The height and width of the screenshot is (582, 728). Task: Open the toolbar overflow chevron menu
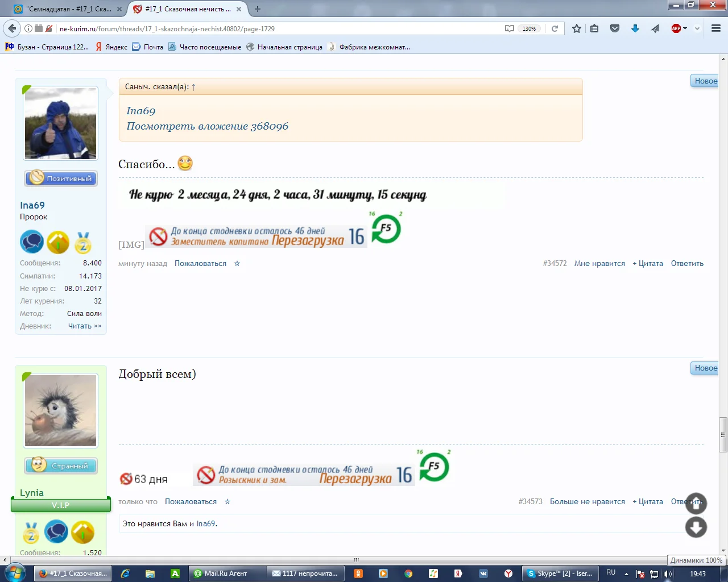[x=697, y=28]
